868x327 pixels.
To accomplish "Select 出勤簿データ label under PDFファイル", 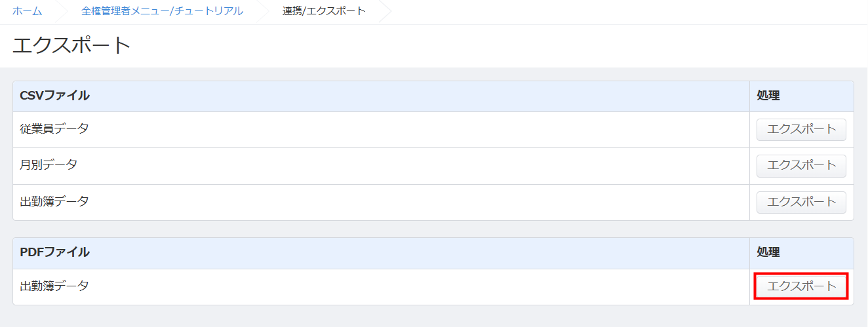I will click(x=54, y=286).
